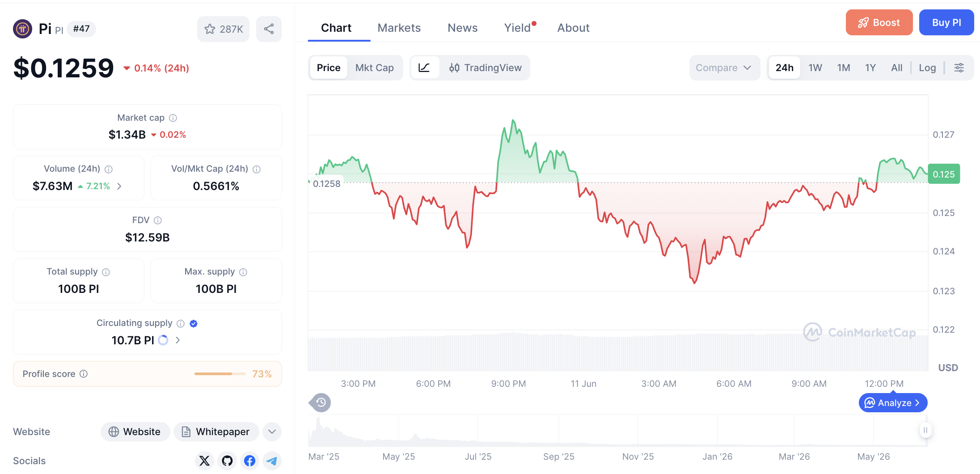Viewport: 980px width, 474px height.
Task: Select the 1Y time range
Action: click(870, 68)
